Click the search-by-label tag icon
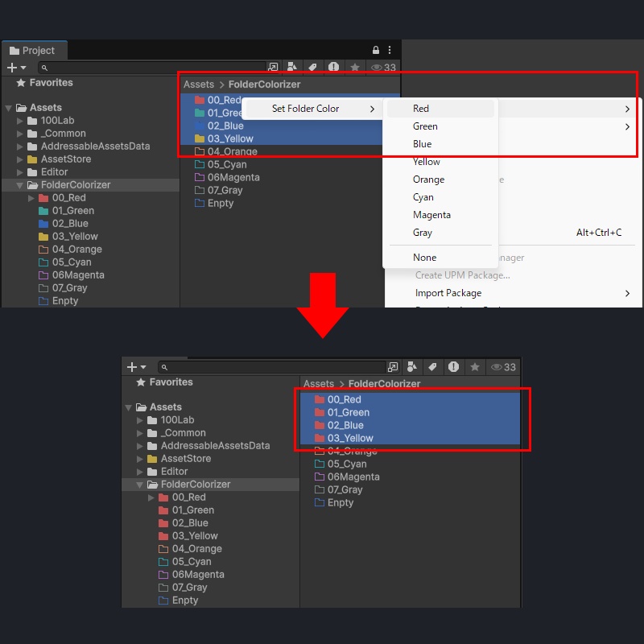The height and width of the screenshot is (644, 644). pos(312,68)
